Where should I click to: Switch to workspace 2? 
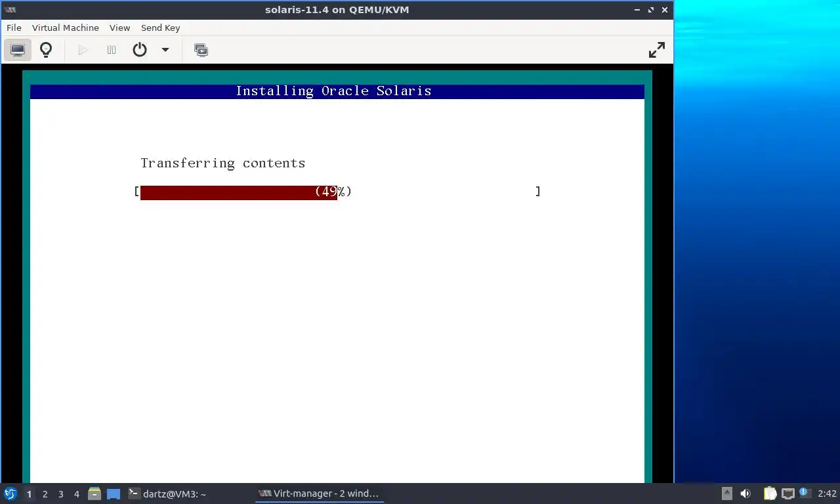tap(45, 494)
